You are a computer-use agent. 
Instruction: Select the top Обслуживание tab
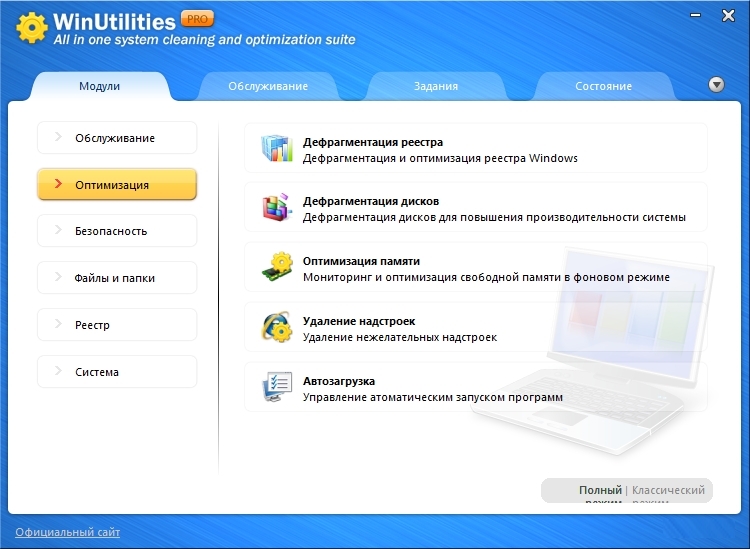pyautogui.click(x=268, y=86)
